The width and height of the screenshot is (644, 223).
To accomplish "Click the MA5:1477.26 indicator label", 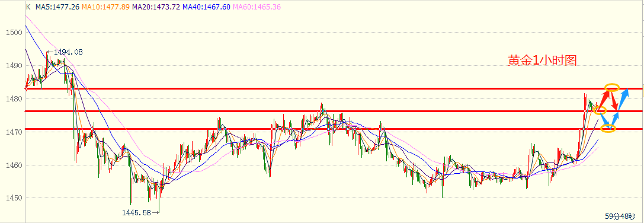I will pyautogui.click(x=57, y=7).
